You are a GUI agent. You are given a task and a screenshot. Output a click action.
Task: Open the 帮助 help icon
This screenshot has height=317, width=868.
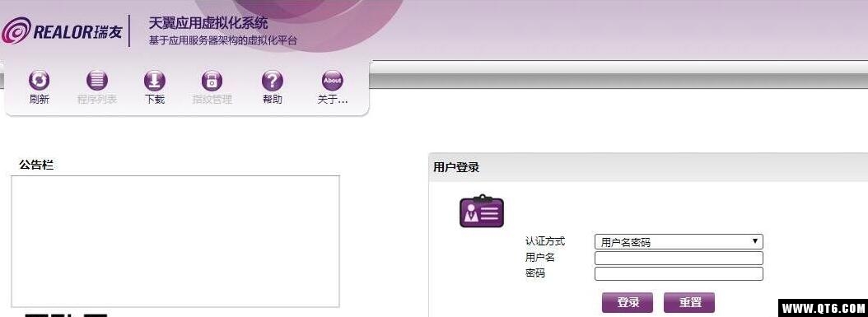272,82
